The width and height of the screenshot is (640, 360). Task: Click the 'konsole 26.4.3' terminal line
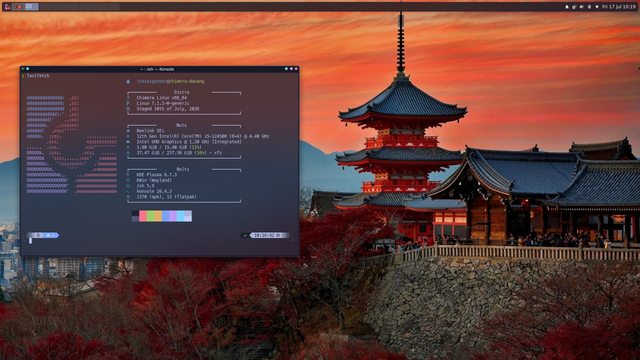tap(154, 191)
